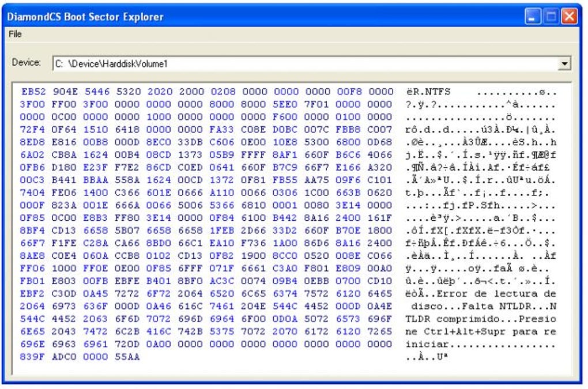Screen dimensions: 588x389
Task: Click hex value 839F
Action: coord(33,357)
